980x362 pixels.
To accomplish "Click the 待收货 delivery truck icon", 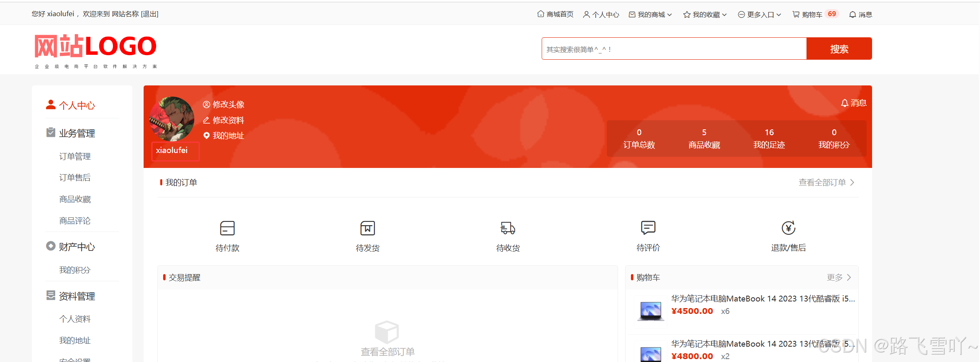I will 508,228.
